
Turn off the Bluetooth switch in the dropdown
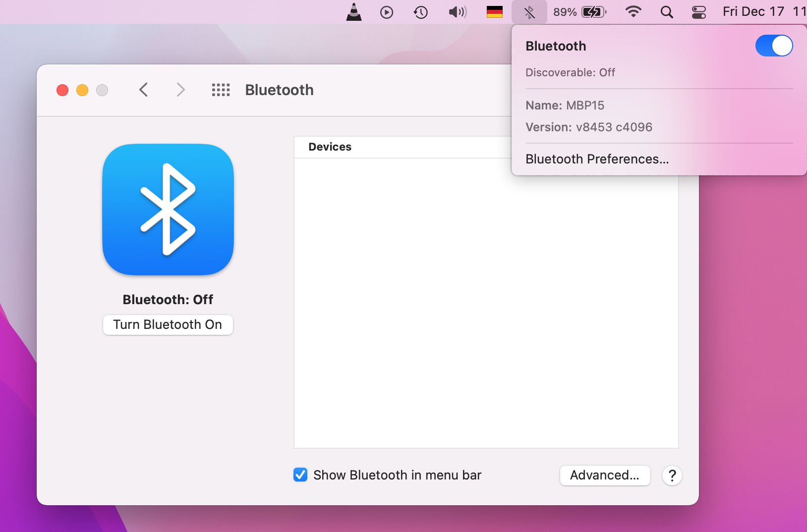pyautogui.click(x=774, y=46)
